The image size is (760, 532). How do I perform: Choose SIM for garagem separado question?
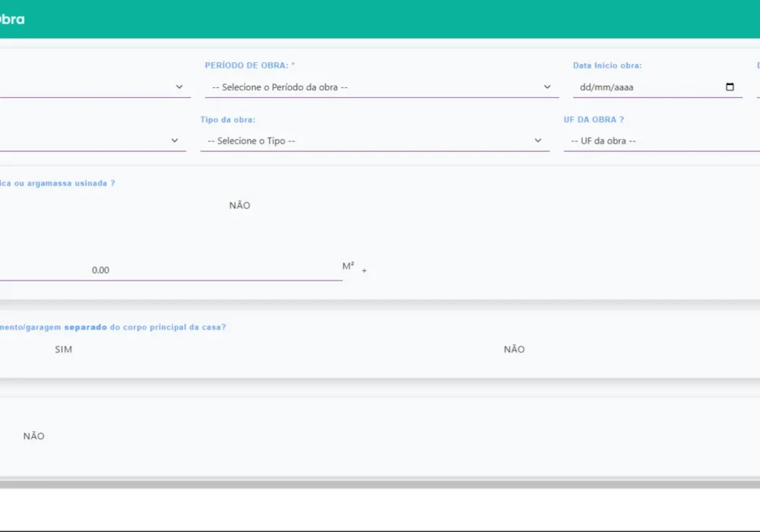(x=64, y=350)
